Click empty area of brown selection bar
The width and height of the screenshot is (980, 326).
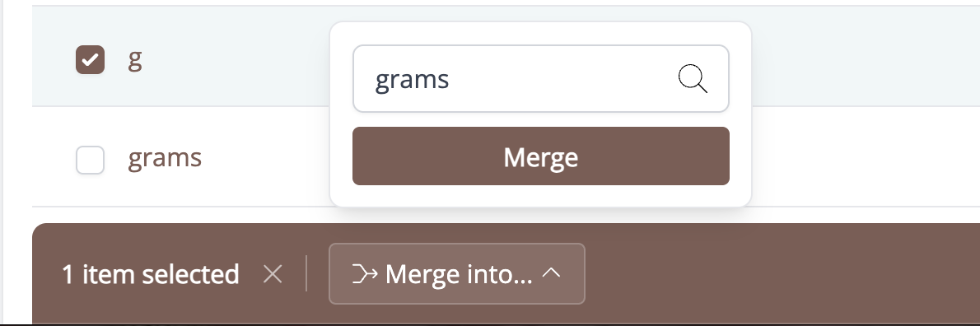click(x=782, y=273)
